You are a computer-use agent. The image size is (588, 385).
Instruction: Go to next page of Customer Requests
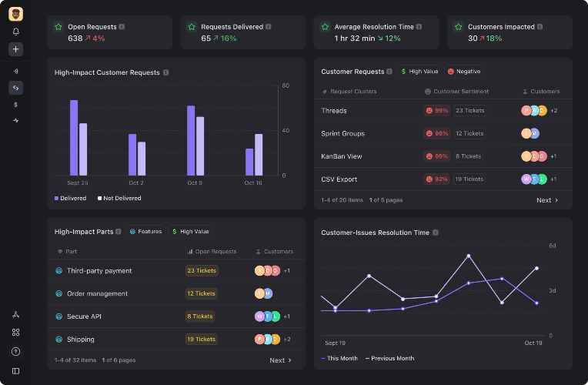pyautogui.click(x=547, y=200)
